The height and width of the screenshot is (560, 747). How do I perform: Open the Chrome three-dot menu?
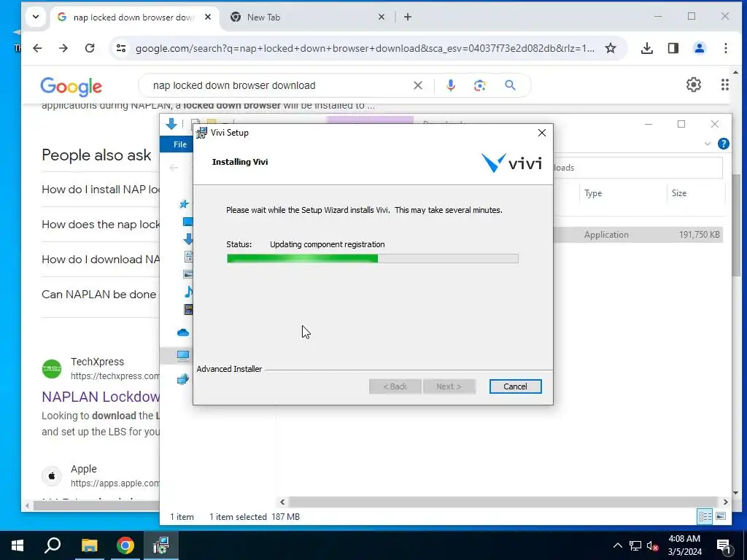pos(725,48)
